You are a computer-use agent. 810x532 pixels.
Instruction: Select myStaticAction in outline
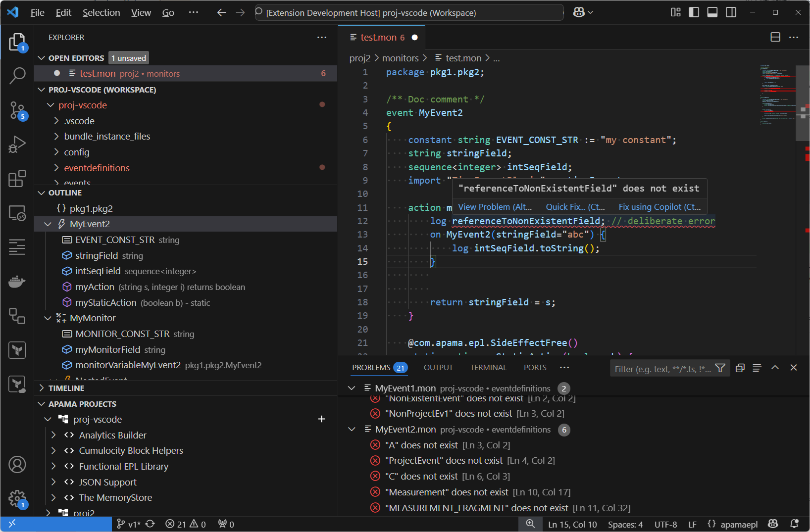(x=186, y=302)
